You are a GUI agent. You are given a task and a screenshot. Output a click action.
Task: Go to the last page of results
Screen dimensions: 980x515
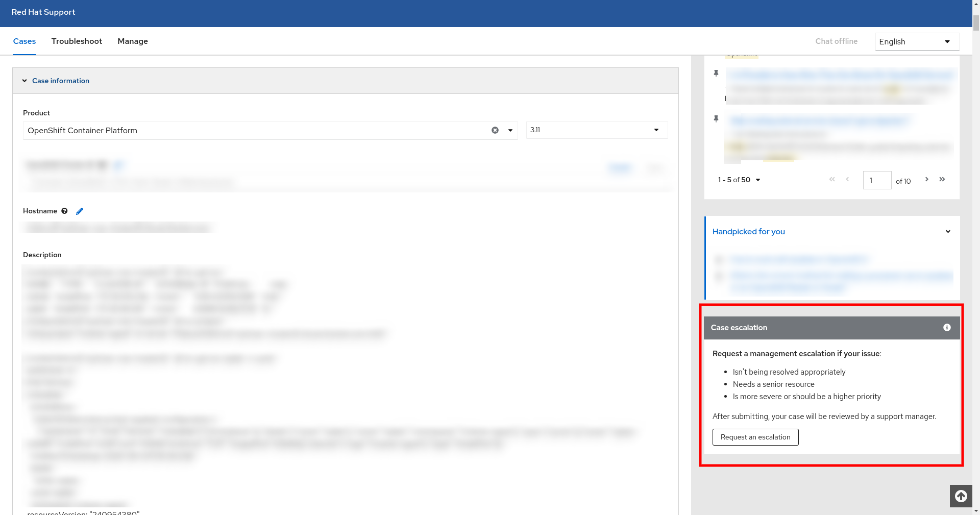942,179
